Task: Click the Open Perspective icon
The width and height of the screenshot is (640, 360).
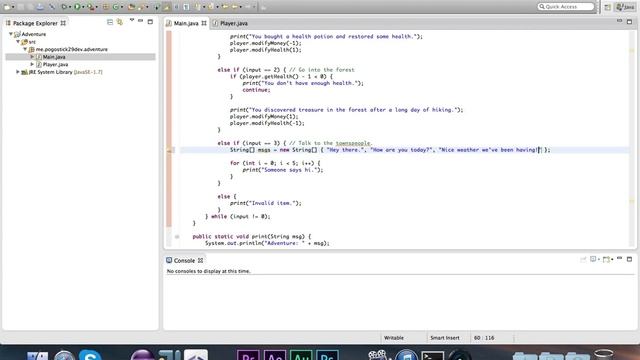Action: point(608,7)
